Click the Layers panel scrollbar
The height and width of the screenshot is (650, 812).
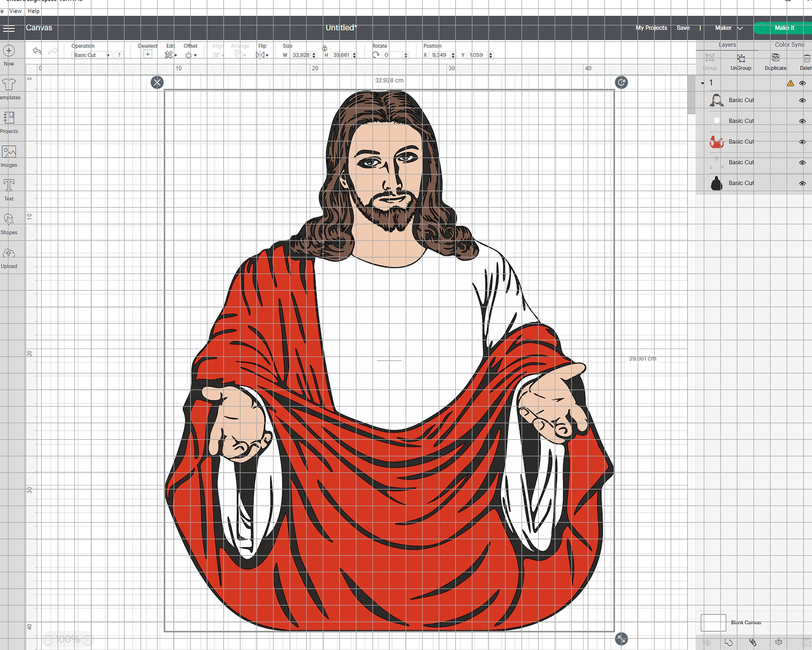coord(691,95)
